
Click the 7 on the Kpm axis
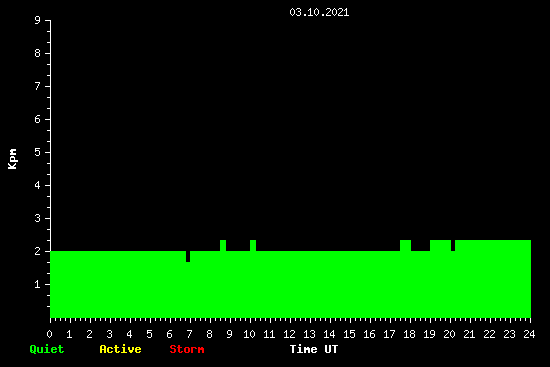click(x=38, y=86)
